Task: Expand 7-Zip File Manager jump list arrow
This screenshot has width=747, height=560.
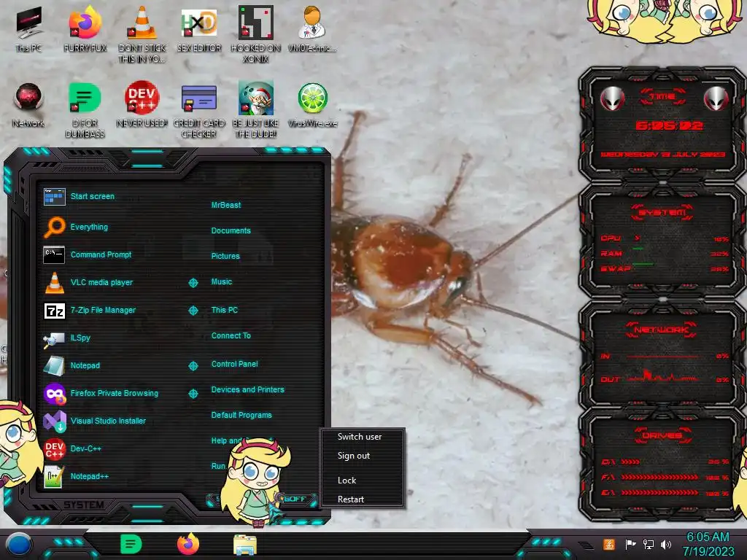Action: pos(193,311)
